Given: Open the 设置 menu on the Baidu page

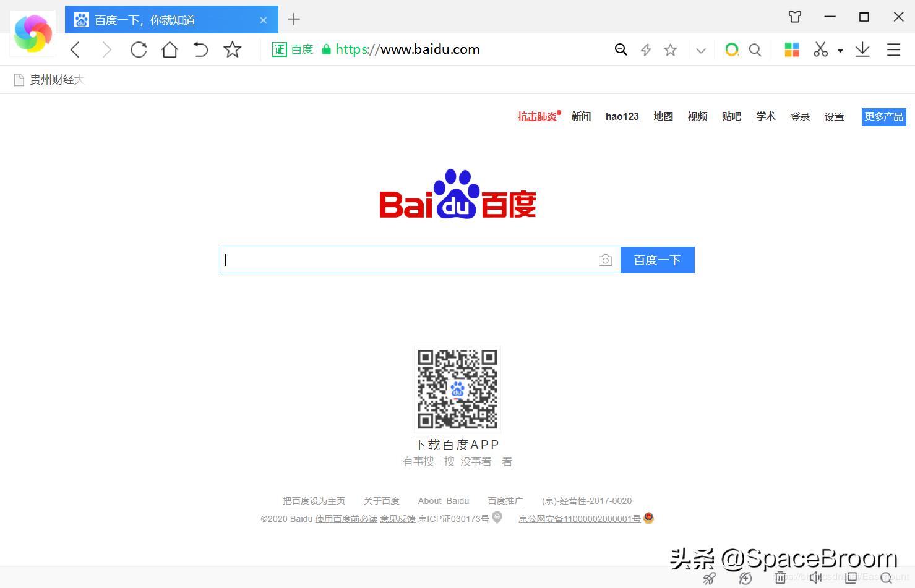Looking at the screenshot, I should [833, 116].
